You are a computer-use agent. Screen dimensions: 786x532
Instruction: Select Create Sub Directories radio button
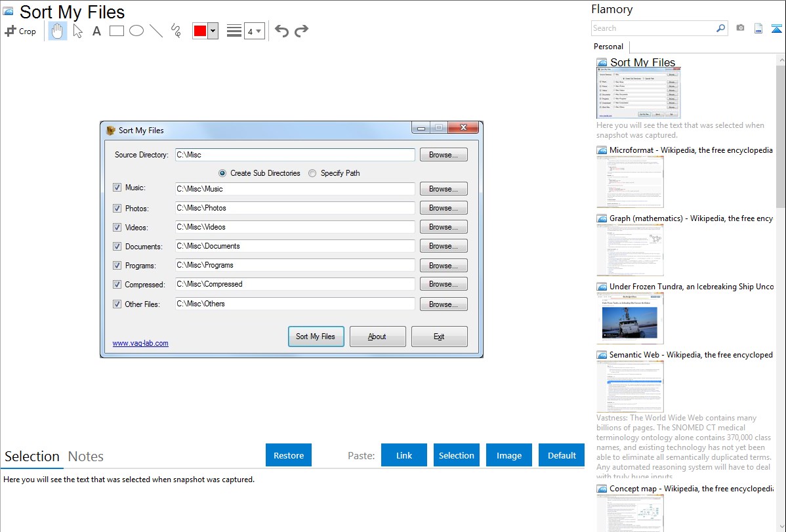(222, 173)
